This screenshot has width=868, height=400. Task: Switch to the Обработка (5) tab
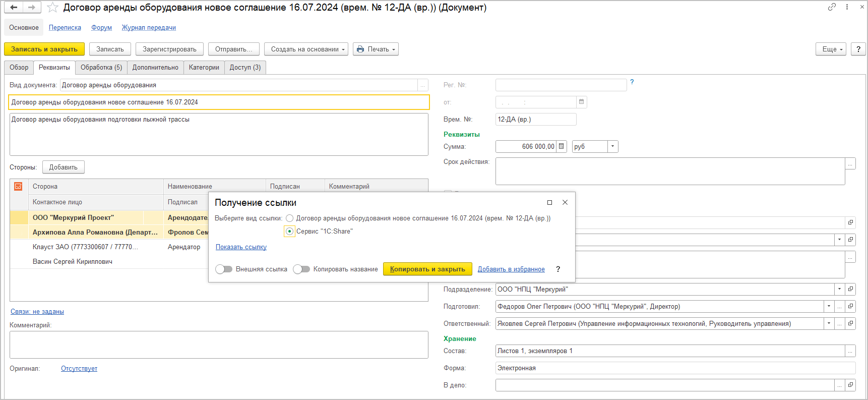pyautogui.click(x=101, y=68)
